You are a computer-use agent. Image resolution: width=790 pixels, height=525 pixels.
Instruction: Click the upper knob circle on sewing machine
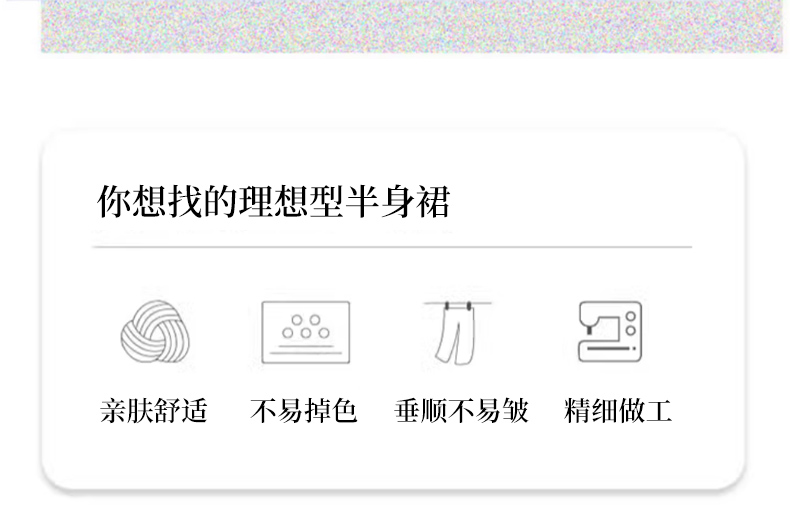pos(630,316)
